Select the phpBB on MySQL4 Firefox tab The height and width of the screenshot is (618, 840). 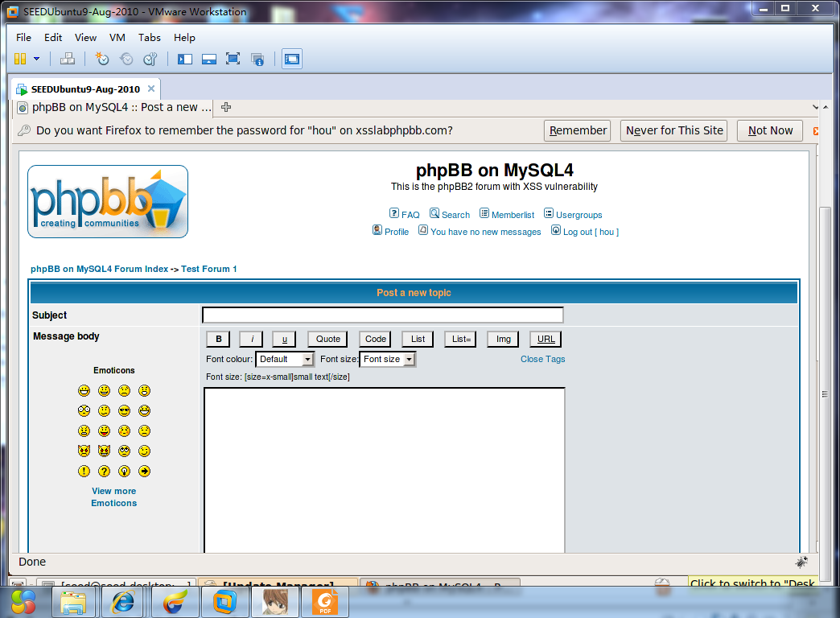tap(114, 107)
